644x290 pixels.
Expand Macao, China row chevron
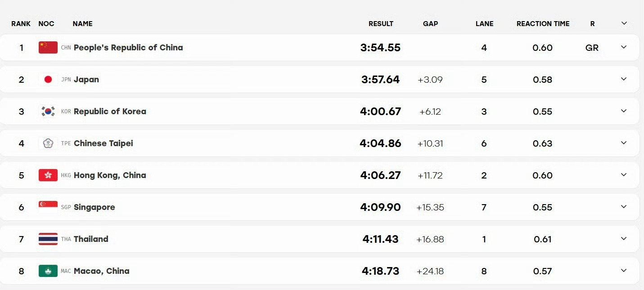coord(624,271)
